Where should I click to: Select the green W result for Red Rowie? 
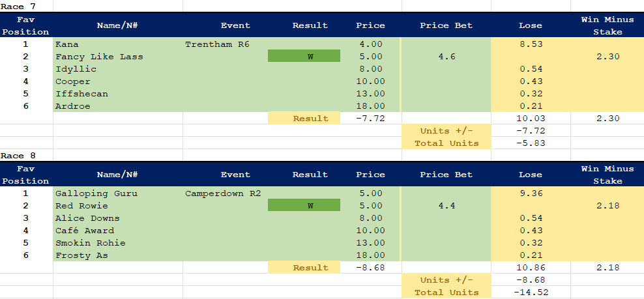pyautogui.click(x=304, y=206)
